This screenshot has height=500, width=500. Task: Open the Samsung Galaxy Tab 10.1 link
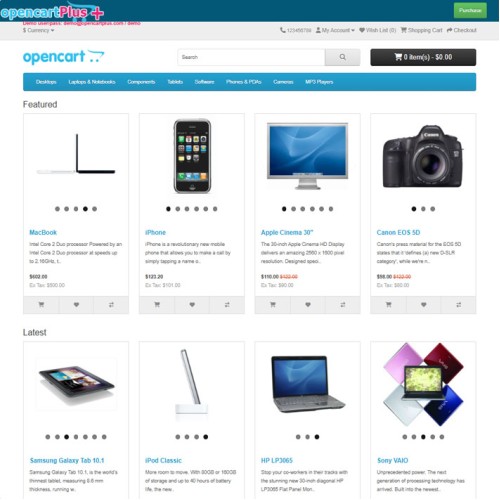[x=67, y=460]
